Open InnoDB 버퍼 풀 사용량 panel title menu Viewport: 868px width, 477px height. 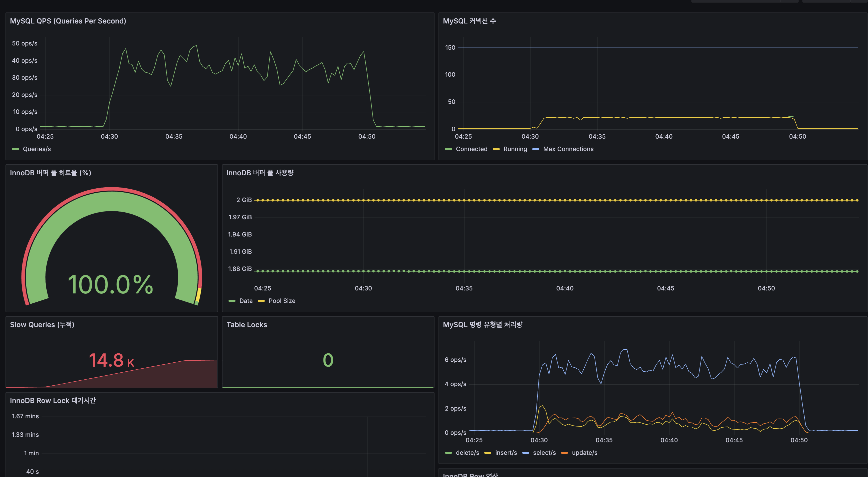(260, 173)
